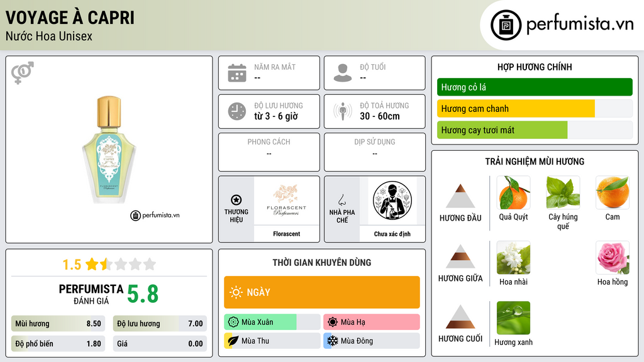Click the Mùa Đông season bar

click(x=372, y=341)
